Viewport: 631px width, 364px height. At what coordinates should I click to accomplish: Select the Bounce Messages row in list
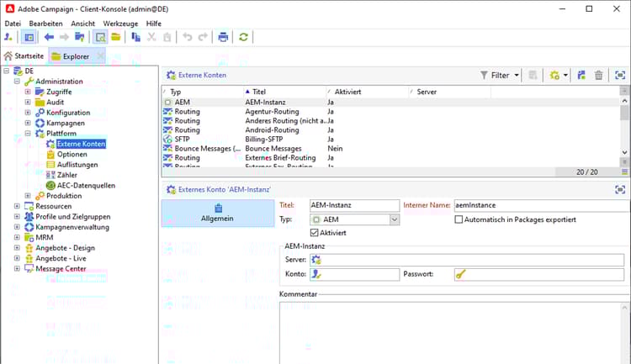pyautogui.click(x=390, y=149)
